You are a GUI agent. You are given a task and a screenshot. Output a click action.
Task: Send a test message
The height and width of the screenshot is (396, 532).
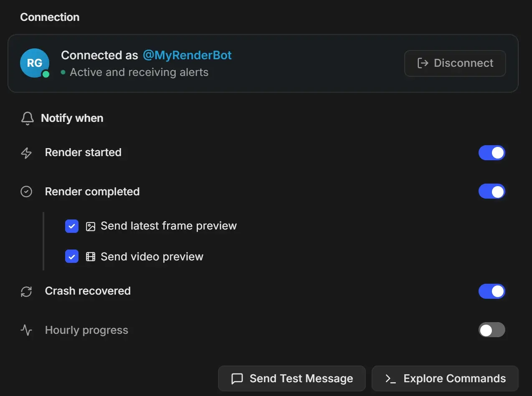click(292, 378)
